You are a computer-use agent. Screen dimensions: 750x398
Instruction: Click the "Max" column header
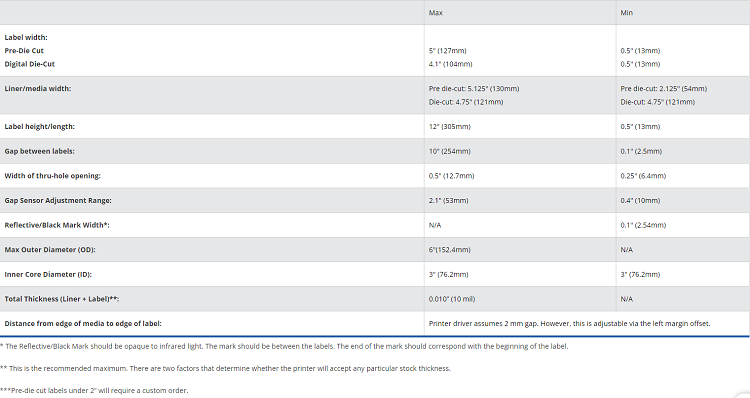pos(435,13)
